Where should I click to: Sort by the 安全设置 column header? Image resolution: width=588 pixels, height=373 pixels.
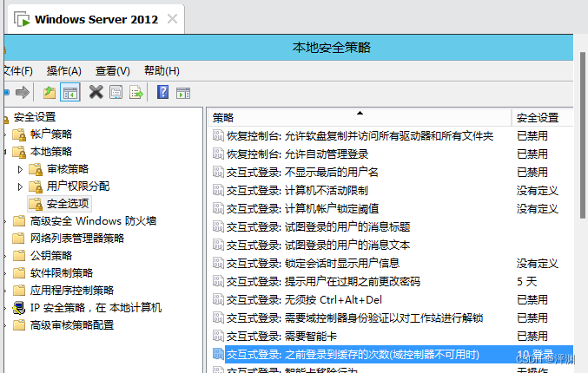pos(542,118)
